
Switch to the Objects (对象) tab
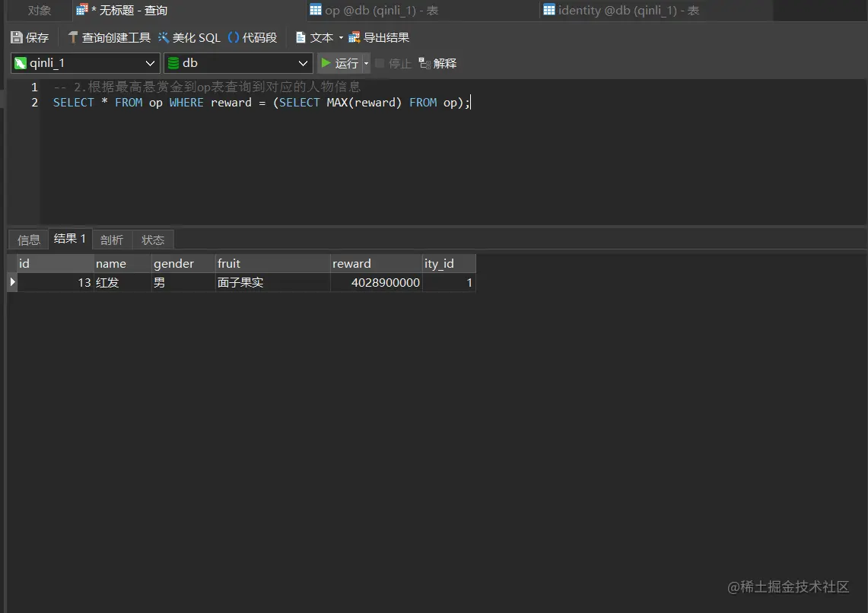coord(40,10)
